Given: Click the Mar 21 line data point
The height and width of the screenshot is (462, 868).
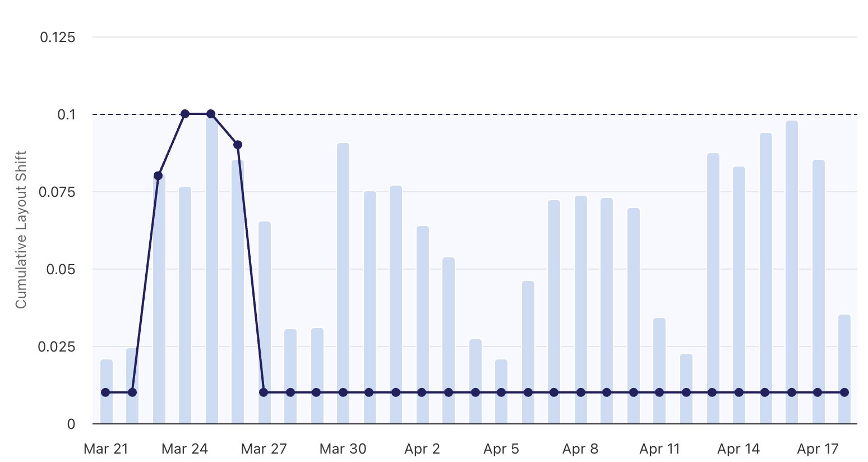Looking at the screenshot, I should pos(105,392).
